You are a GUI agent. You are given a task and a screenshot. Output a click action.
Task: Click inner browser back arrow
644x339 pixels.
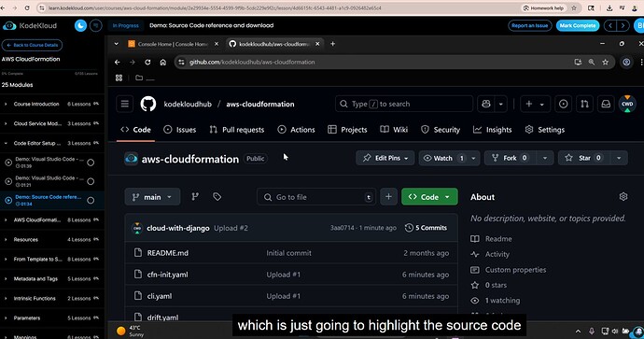tap(118, 62)
